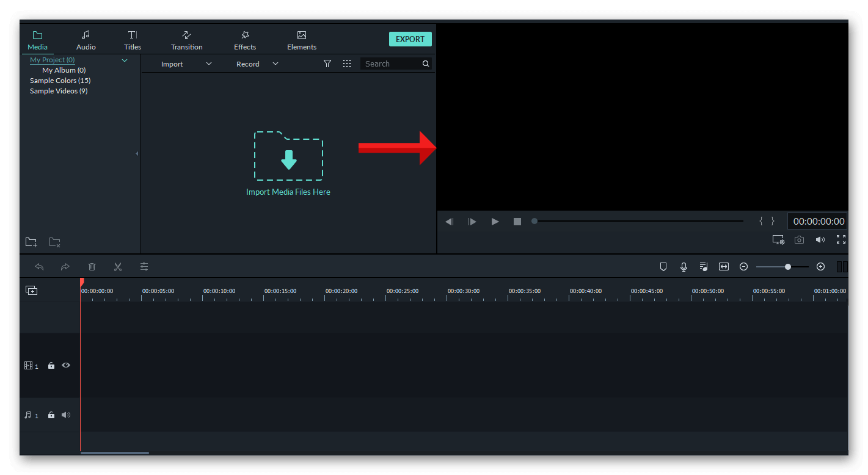Step to previous frame

point(449,222)
